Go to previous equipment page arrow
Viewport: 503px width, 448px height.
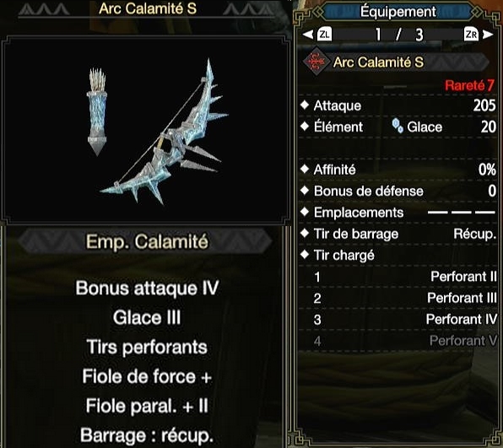click(x=308, y=35)
